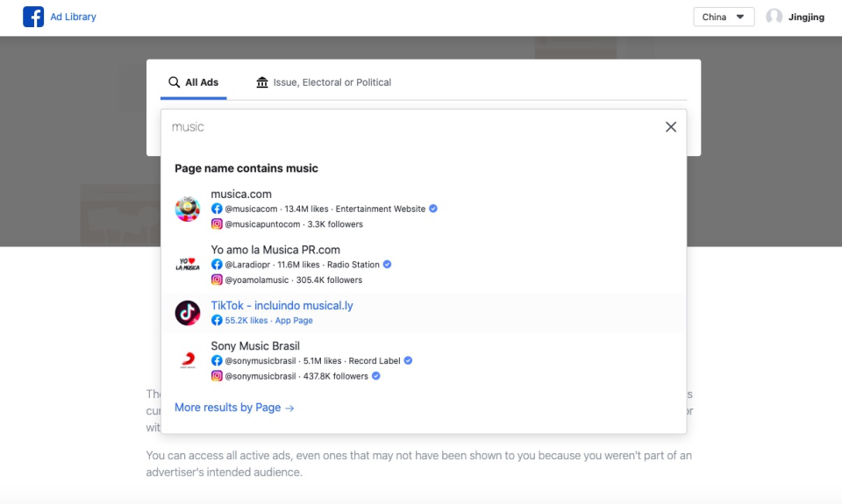This screenshot has height=504, width=842.
Task: Click the magnifier icon in All Ads
Action: pyautogui.click(x=174, y=82)
